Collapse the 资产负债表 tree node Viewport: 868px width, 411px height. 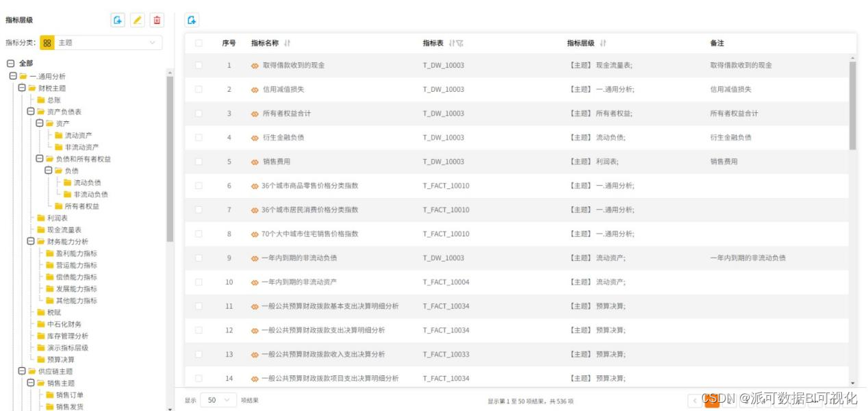pyautogui.click(x=31, y=112)
